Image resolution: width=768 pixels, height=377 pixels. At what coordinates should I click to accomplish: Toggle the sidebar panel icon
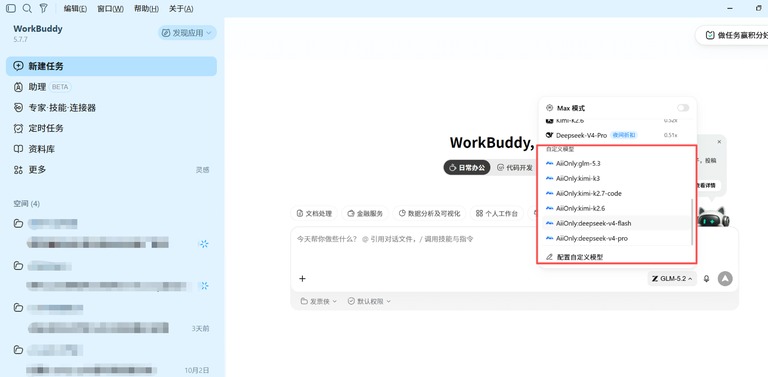pos(11,8)
